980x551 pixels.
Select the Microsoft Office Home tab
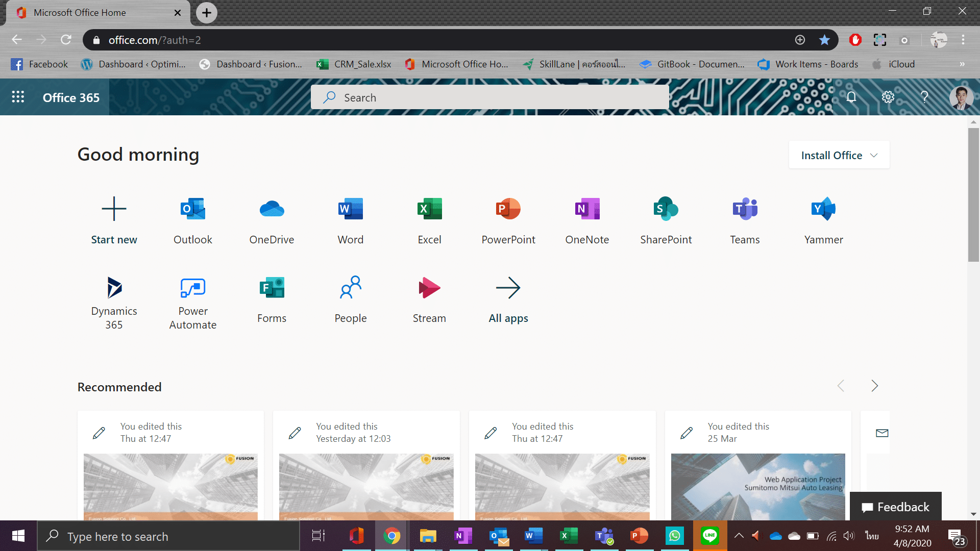click(97, 13)
